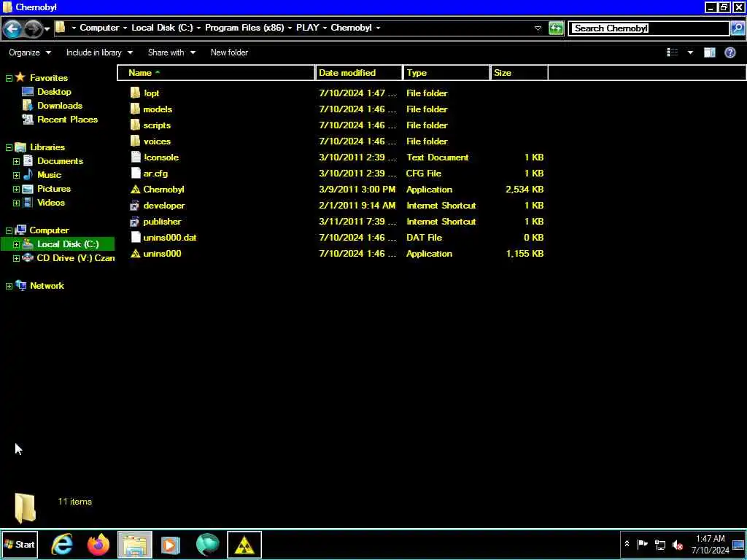Open the !opt folder icon

(x=135, y=93)
